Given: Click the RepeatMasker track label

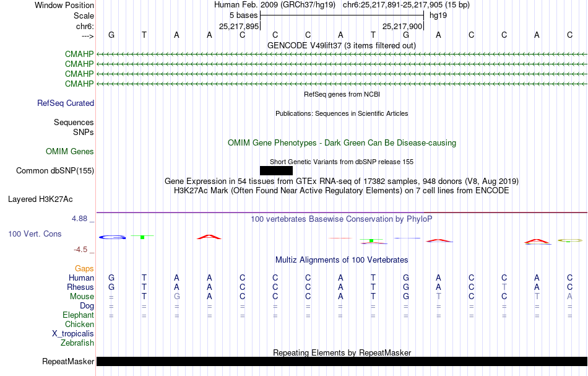Looking at the screenshot, I should click(x=68, y=361).
